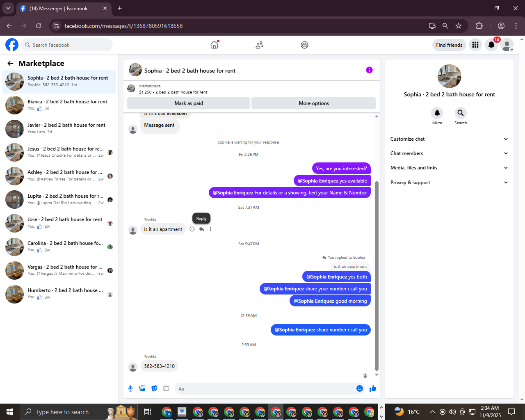This screenshot has height=420, width=525.
Task: Mute this conversation using bell icon
Action: pos(437,113)
